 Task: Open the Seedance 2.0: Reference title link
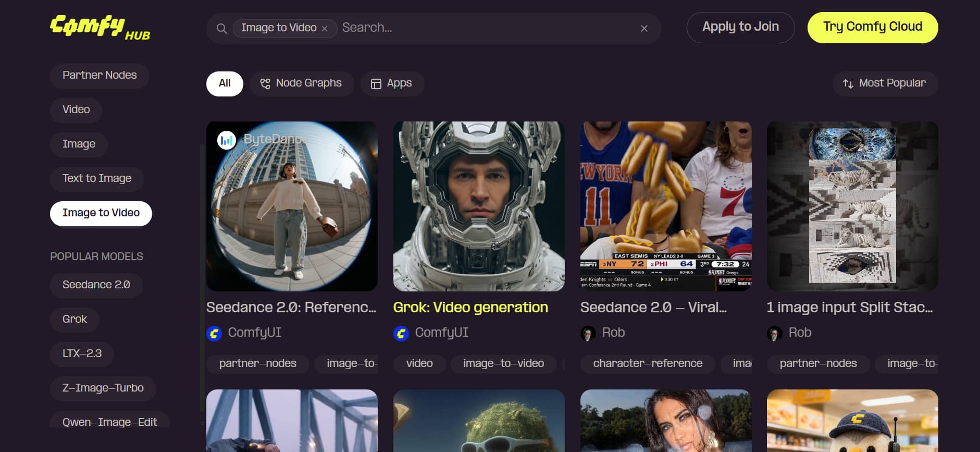(291, 308)
